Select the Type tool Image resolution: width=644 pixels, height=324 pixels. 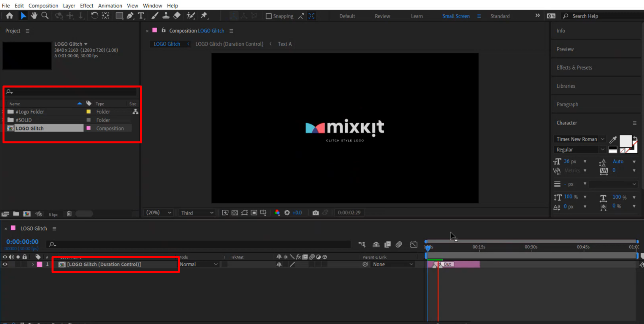click(x=141, y=16)
